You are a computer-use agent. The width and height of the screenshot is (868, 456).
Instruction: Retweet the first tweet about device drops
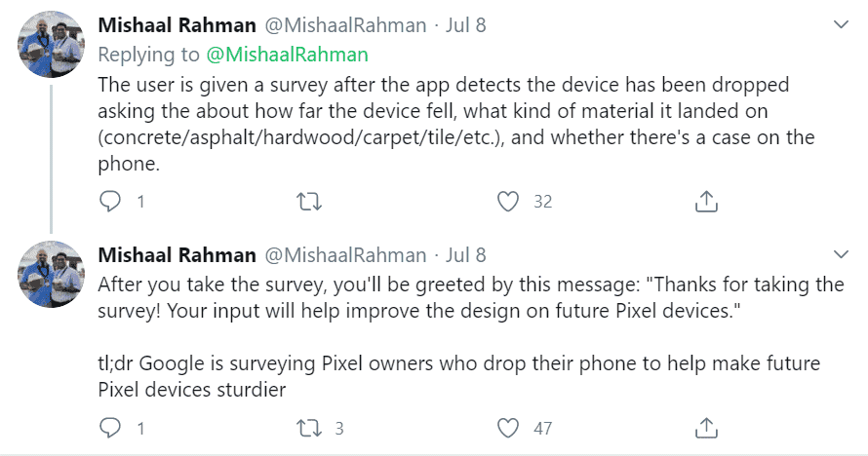(x=309, y=201)
